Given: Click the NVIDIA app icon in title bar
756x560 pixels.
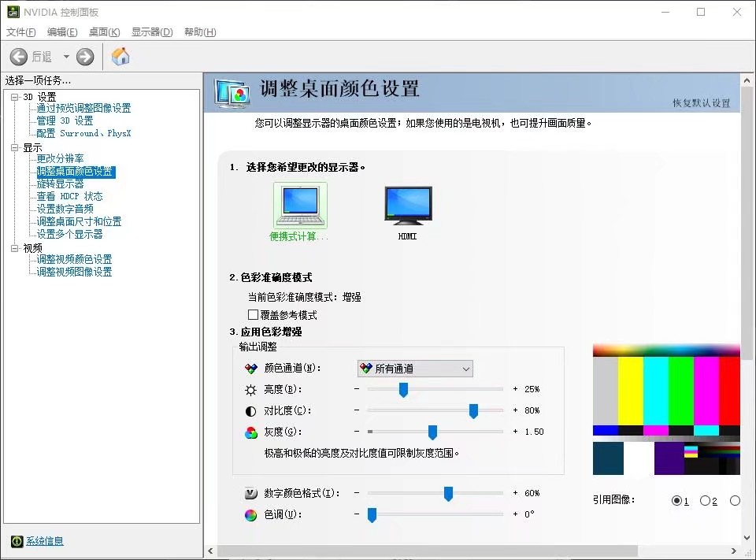Looking at the screenshot, I should pos(13,12).
